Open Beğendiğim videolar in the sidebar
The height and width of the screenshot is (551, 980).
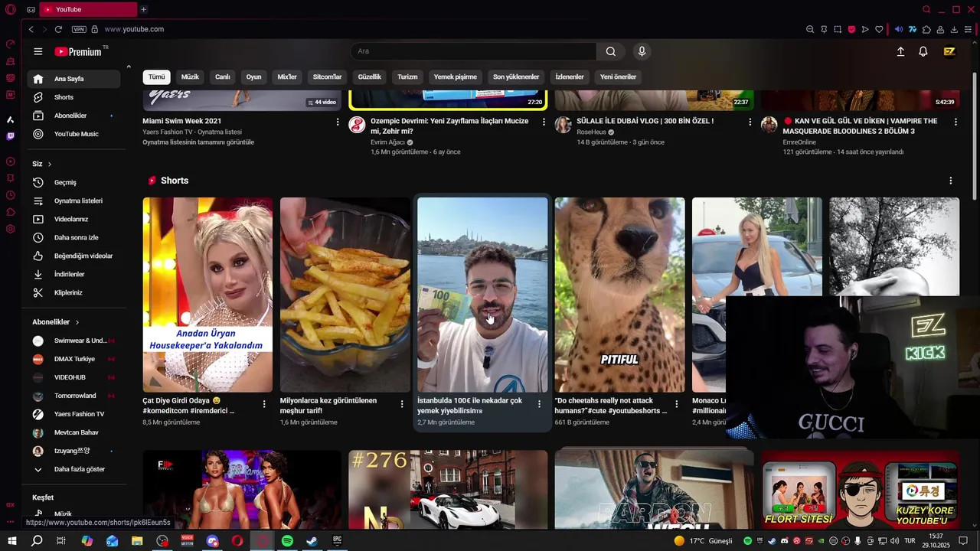(73, 256)
